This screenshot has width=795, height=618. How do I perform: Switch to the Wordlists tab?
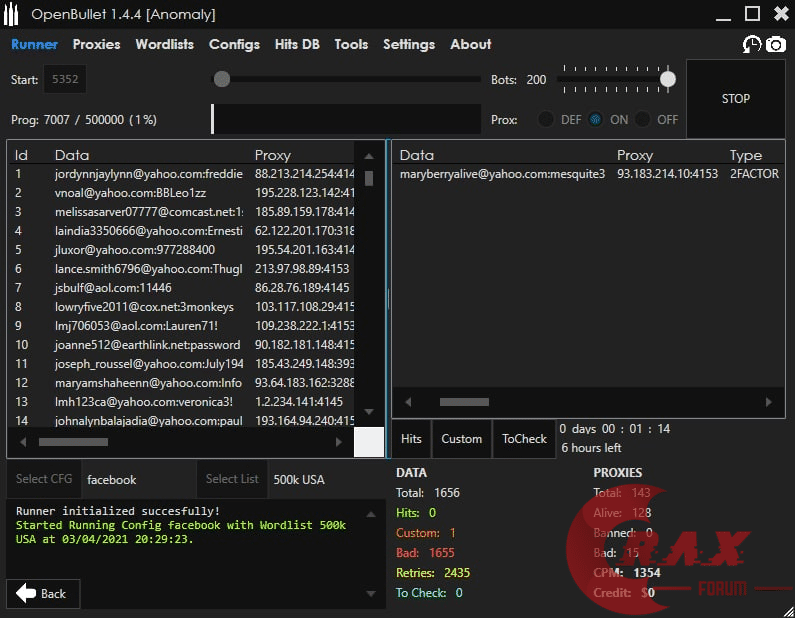click(x=164, y=44)
